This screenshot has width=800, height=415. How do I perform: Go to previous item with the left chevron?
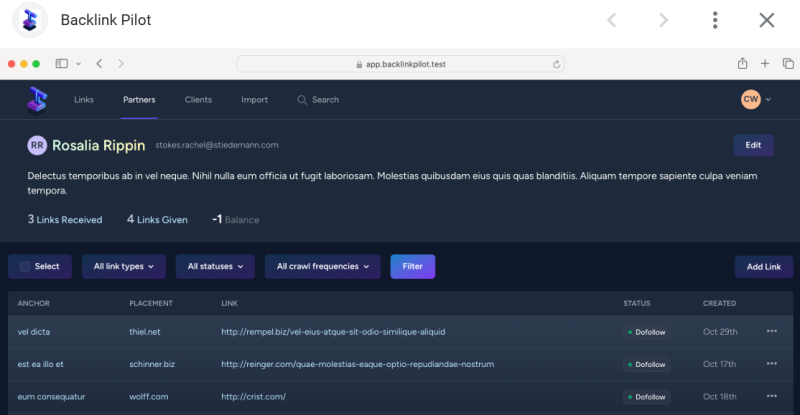[612, 20]
